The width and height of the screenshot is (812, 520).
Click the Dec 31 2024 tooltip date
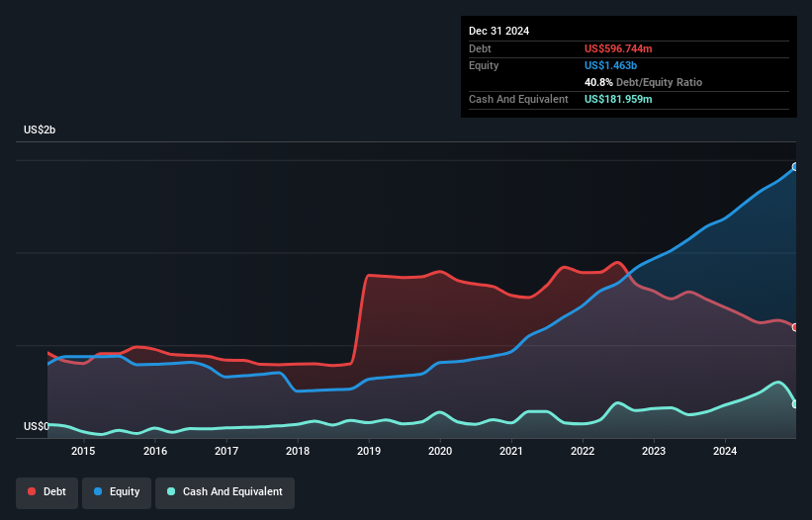pyautogui.click(x=498, y=31)
